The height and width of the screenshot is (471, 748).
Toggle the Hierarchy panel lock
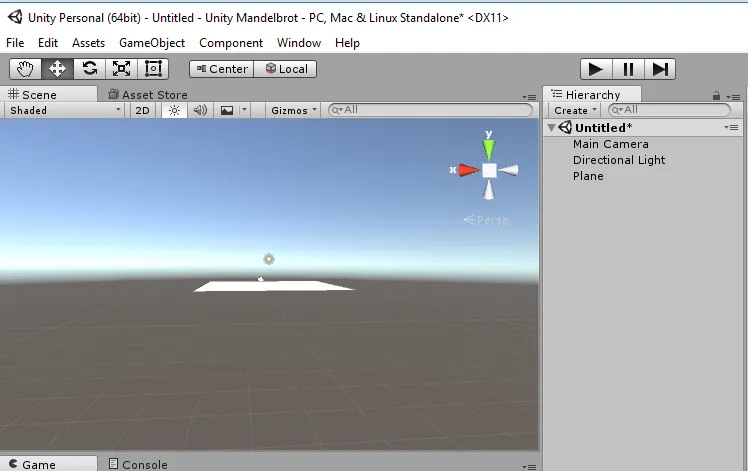tap(716, 96)
